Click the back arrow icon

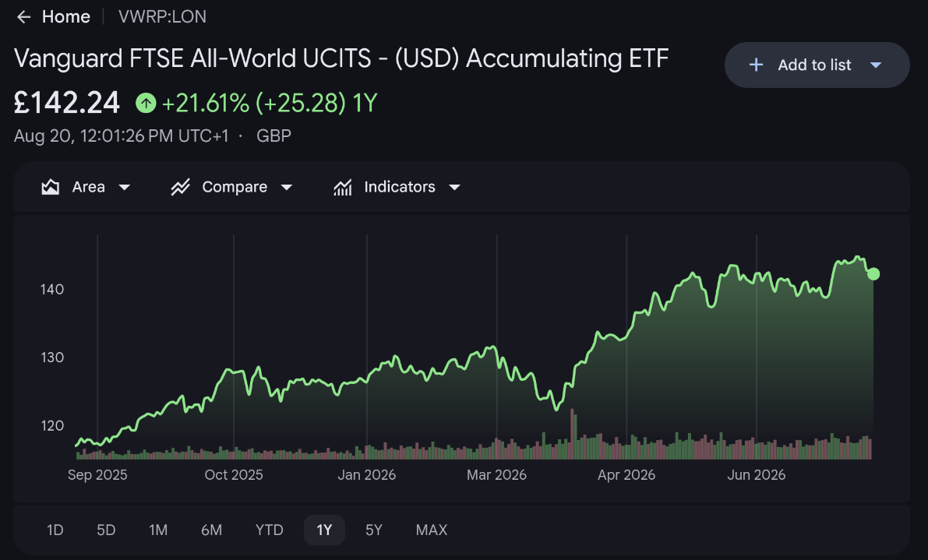pyautogui.click(x=23, y=17)
